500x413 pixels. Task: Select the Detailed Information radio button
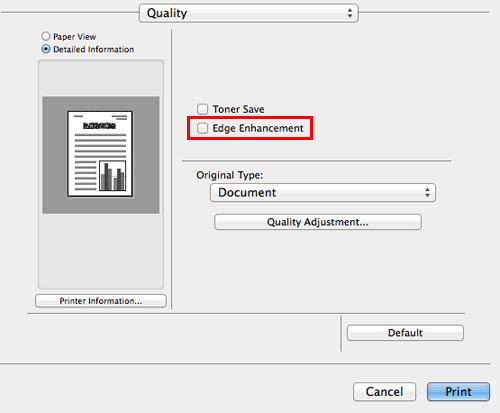click(46, 49)
